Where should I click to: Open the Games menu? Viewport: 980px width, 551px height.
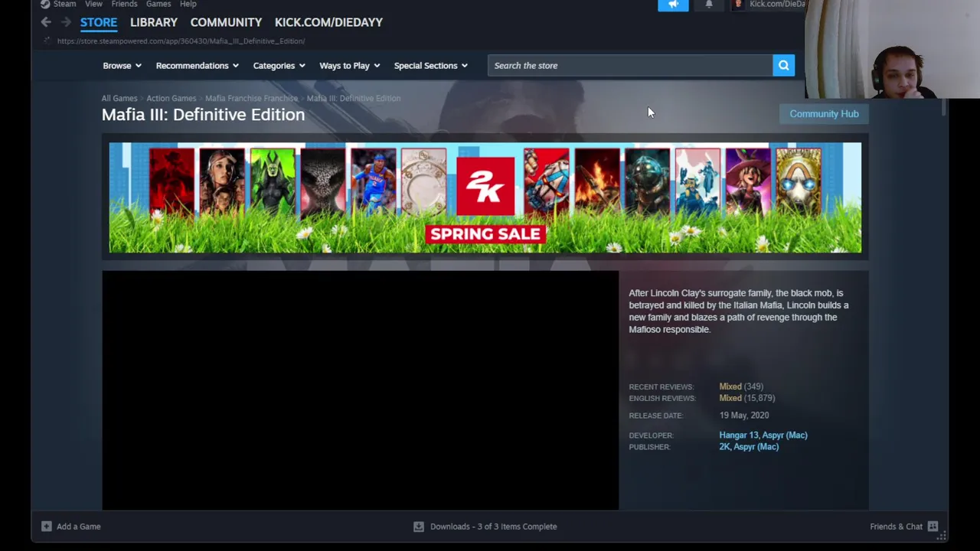point(158,4)
